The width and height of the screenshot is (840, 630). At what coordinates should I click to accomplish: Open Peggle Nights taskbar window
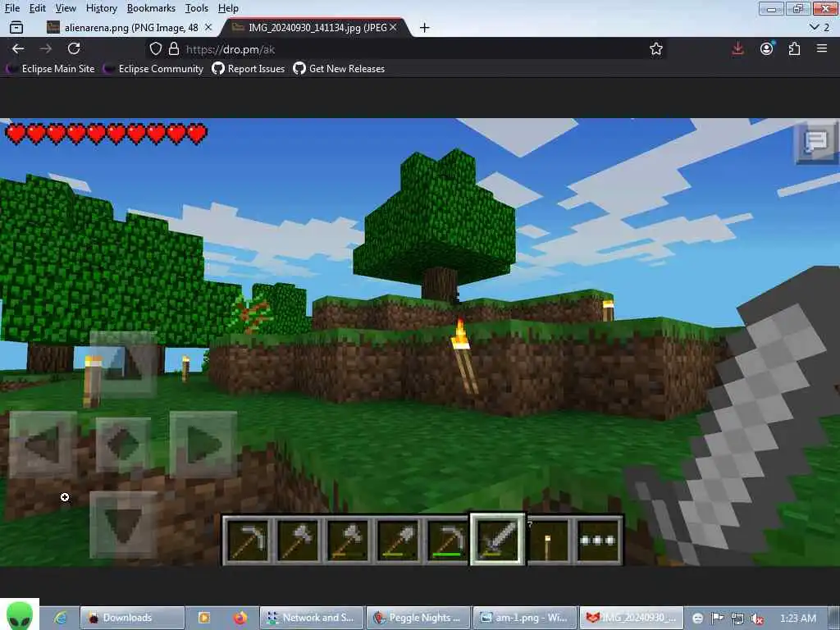[418, 618]
